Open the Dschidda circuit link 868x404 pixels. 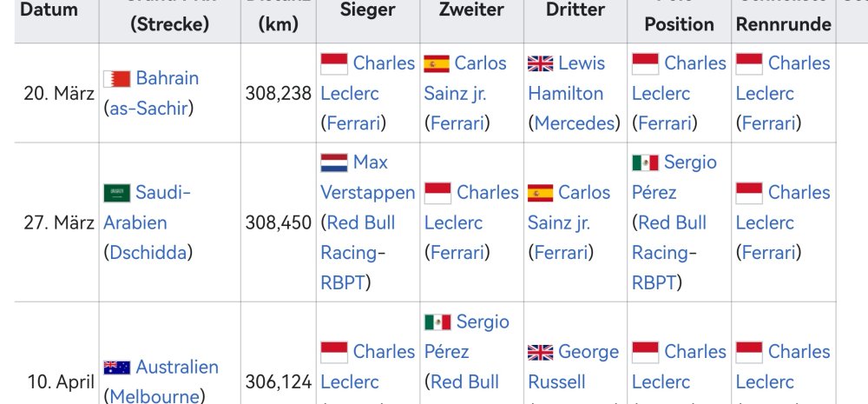[x=148, y=252]
